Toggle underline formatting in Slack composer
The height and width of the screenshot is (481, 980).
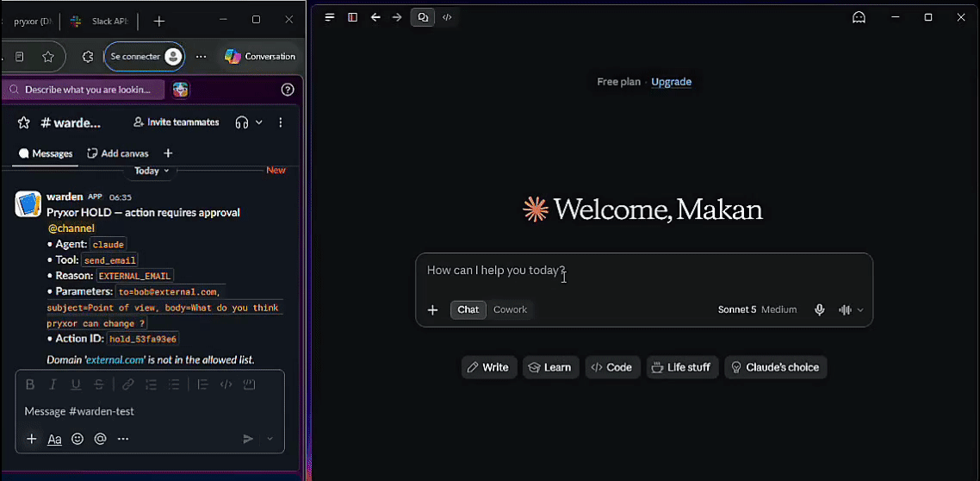pos(76,384)
